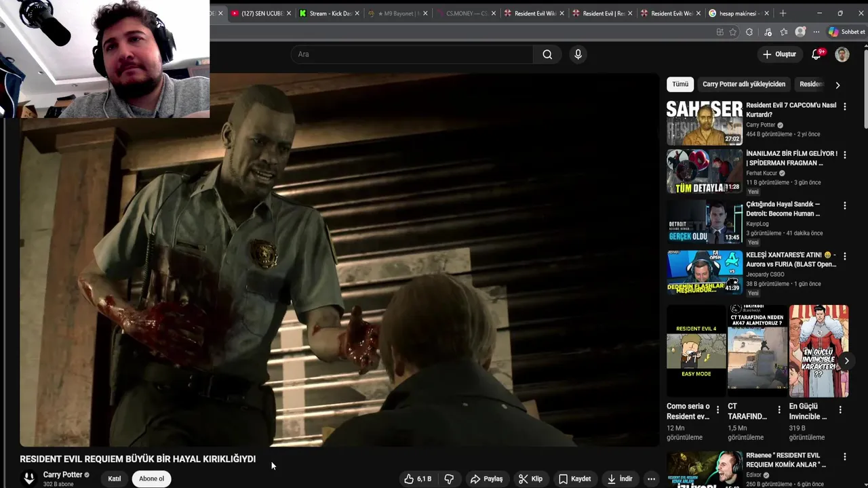The width and height of the screenshot is (868, 488).
Task: Open browser settings and more menu
Action: click(x=816, y=32)
